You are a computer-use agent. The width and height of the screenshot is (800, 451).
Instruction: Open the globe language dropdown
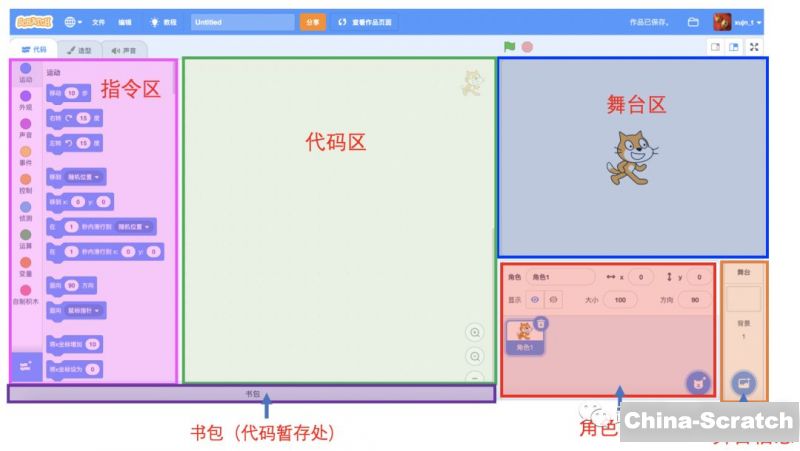tap(73, 21)
